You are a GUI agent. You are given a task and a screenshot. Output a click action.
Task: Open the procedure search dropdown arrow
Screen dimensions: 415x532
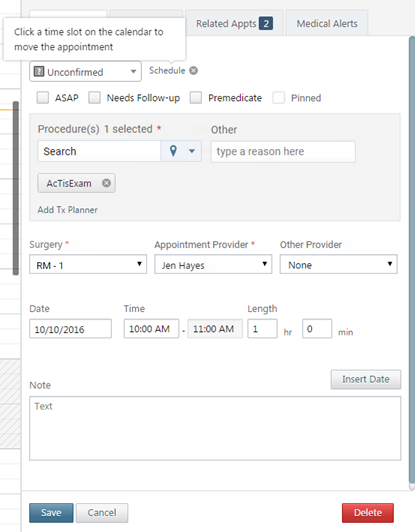(x=192, y=151)
